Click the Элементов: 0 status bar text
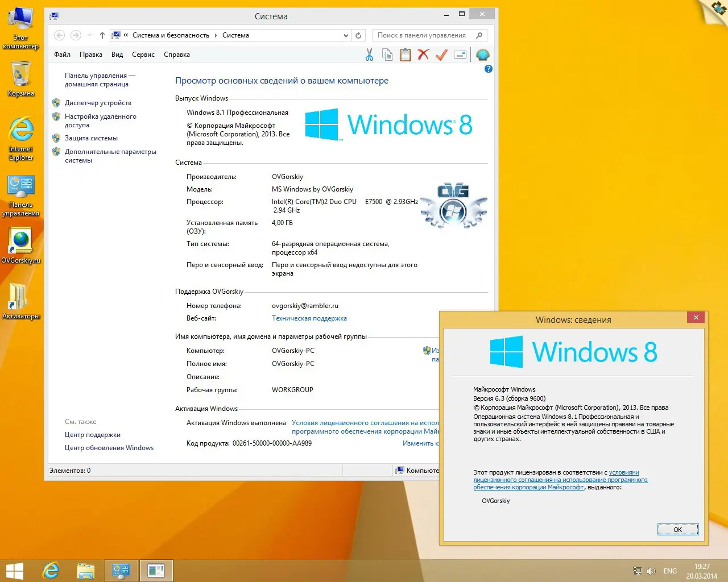The width and height of the screenshot is (728, 582). coord(70,471)
